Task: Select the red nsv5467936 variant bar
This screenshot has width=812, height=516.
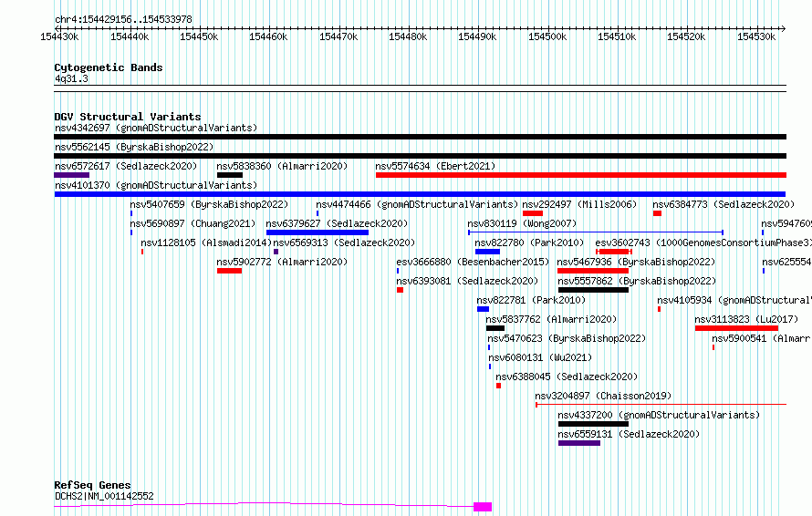Action: [593, 271]
